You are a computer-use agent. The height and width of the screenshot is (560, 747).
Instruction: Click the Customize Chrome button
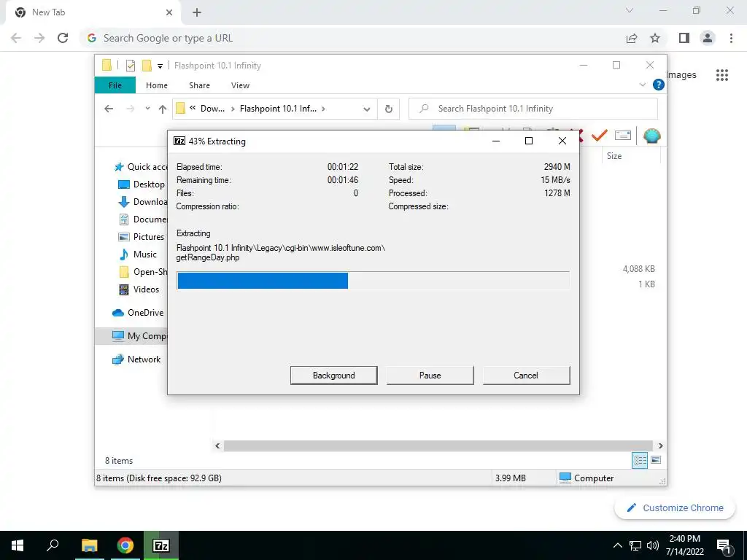[675, 507]
